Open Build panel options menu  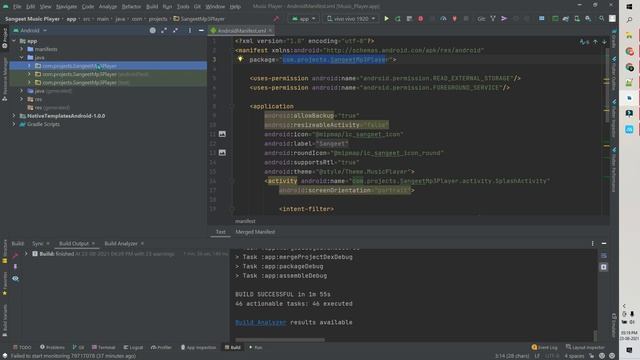point(593,243)
